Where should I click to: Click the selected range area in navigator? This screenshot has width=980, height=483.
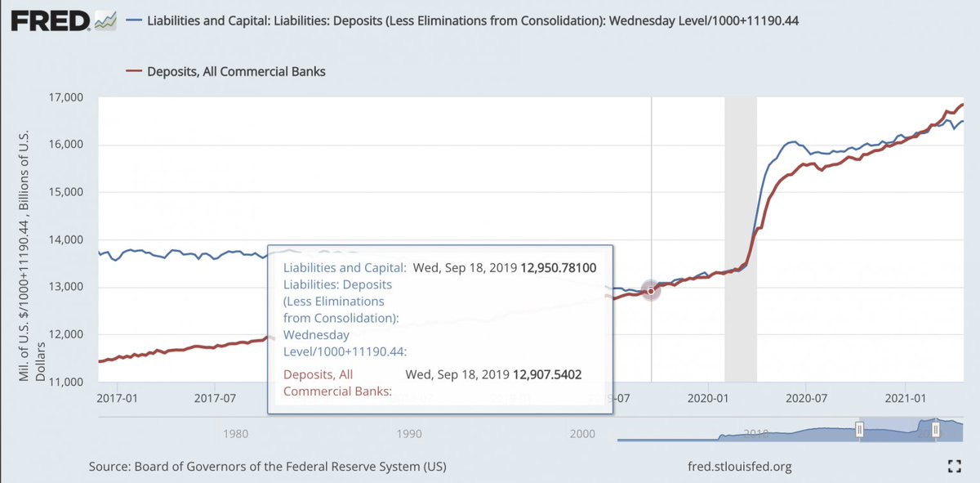point(896,431)
